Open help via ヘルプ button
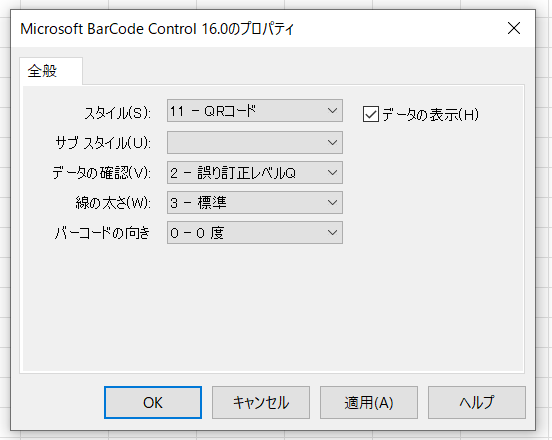This screenshot has width=552, height=440. [x=477, y=402]
